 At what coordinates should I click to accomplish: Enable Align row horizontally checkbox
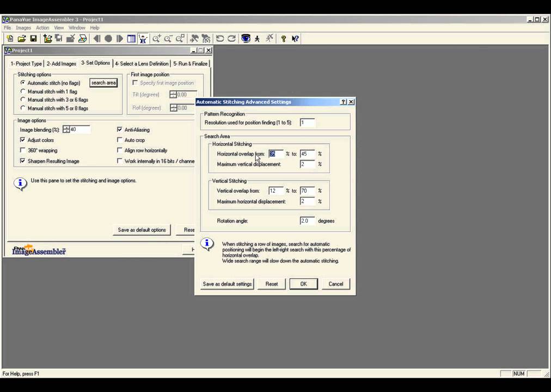[x=119, y=150]
